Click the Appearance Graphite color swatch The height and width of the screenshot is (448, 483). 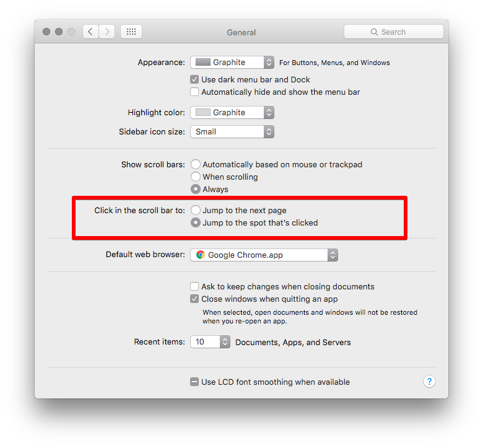coord(203,63)
